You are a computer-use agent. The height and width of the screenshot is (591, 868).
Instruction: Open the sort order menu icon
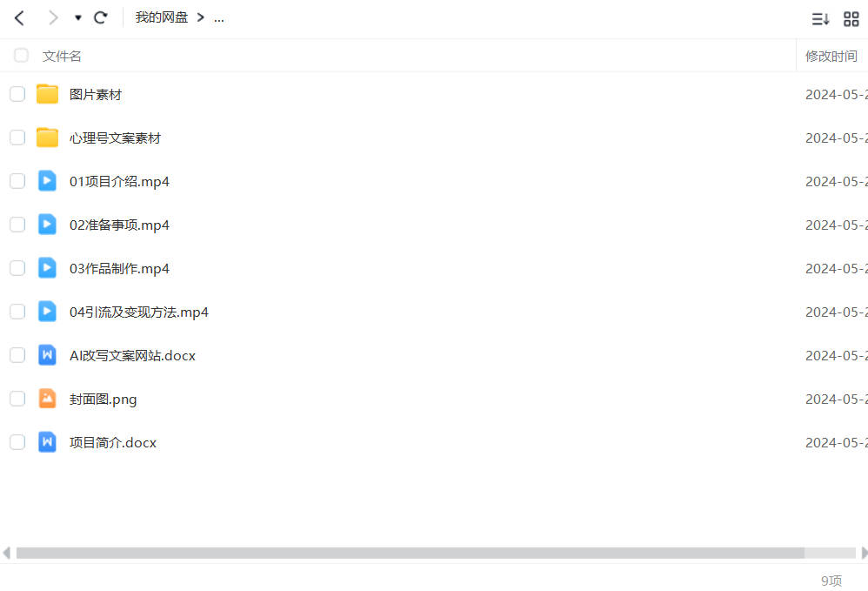tap(820, 19)
